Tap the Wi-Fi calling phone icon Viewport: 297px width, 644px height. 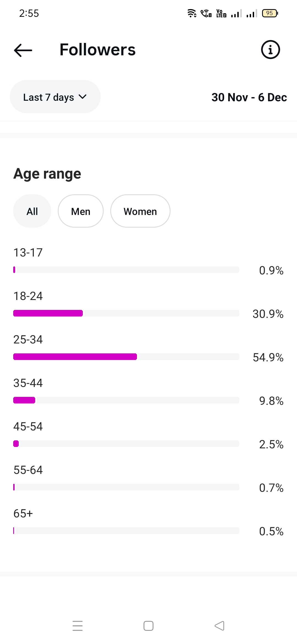coord(206,13)
